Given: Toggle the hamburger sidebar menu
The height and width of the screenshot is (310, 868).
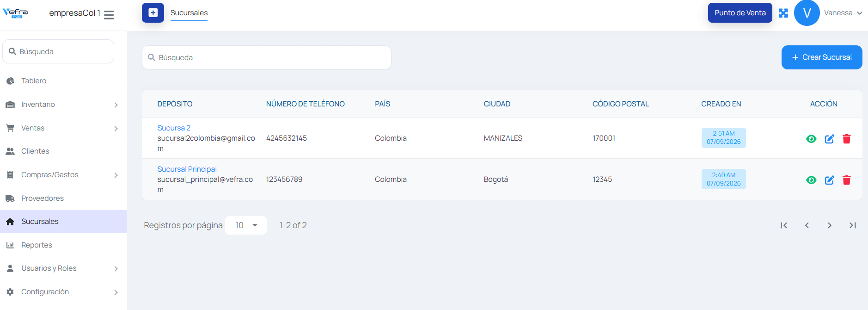Looking at the screenshot, I should pos(109,15).
